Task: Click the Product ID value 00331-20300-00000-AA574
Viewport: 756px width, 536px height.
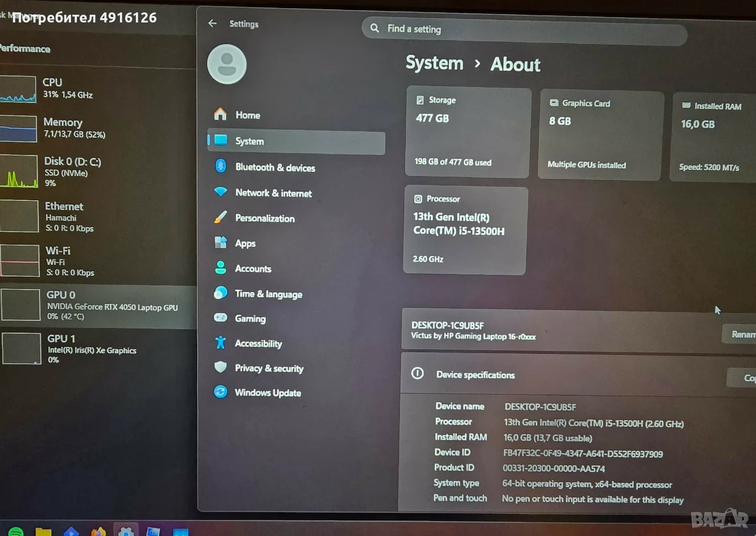Action: (x=553, y=469)
